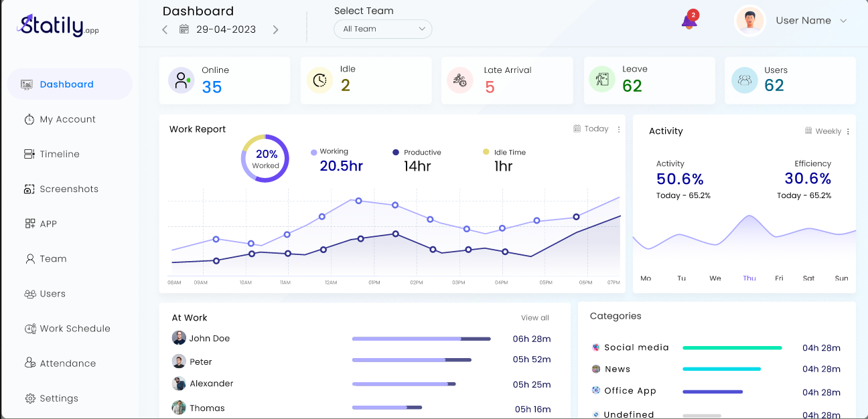
Task: Click the Users card icon
Action: 744,80
